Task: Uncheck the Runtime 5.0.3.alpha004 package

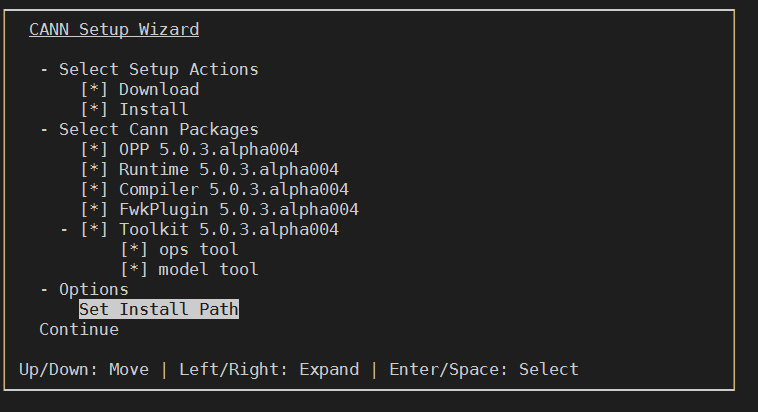Action: click(94, 170)
